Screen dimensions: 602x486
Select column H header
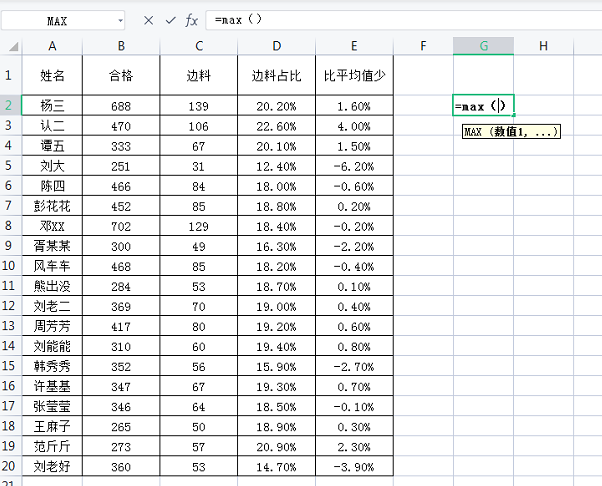coord(543,46)
